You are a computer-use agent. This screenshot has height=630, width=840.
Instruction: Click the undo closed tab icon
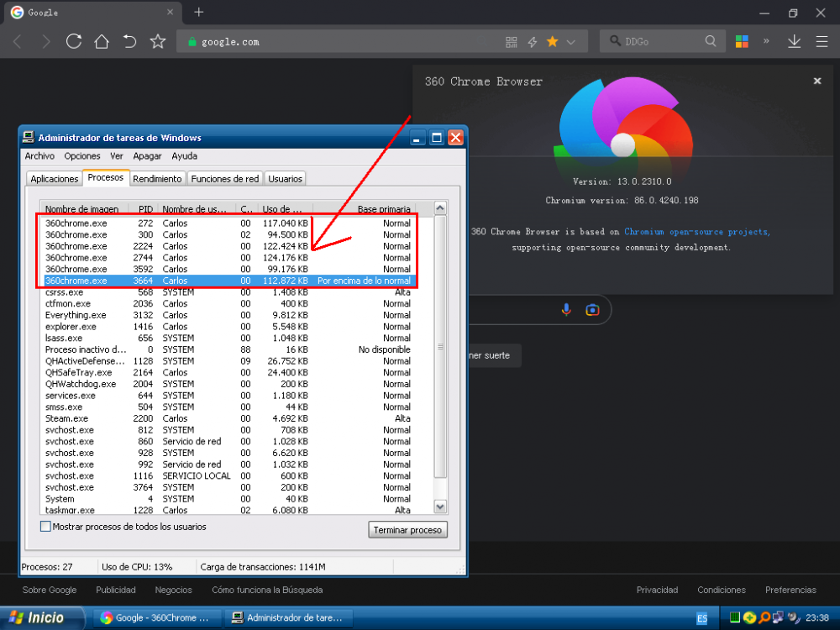click(129, 41)
